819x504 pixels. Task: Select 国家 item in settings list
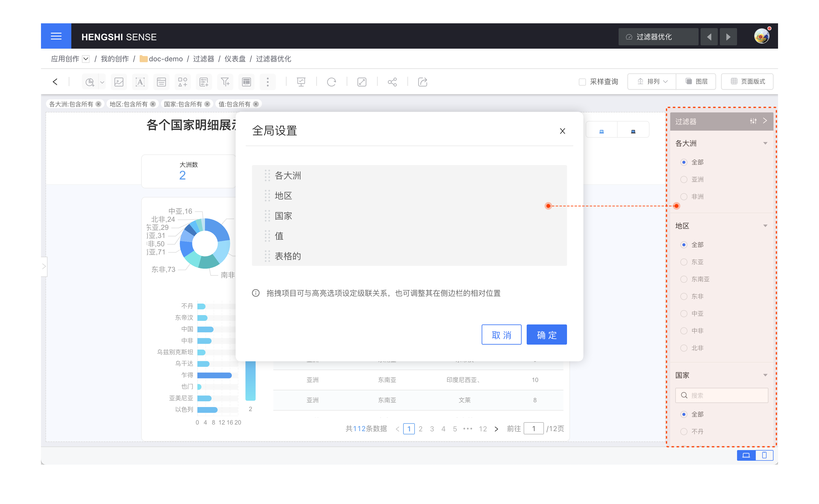pyautogui.click(x=409, y=216)
